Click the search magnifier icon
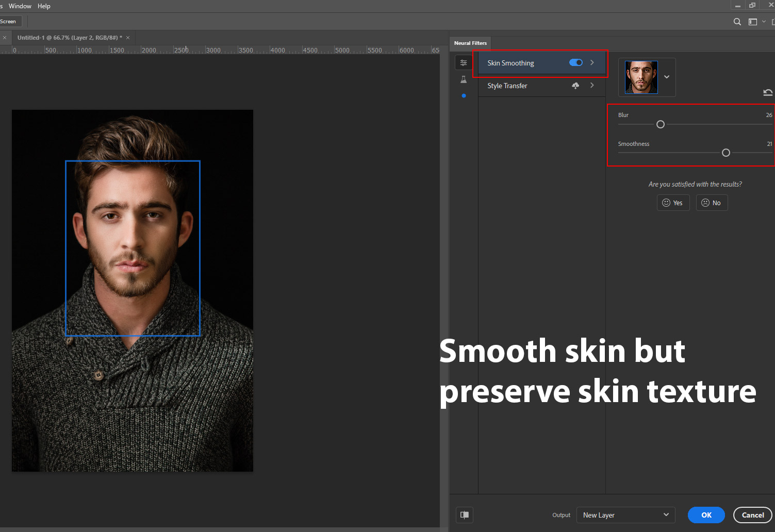The width and height of the screenshot is (775, 532). [737, 22]
